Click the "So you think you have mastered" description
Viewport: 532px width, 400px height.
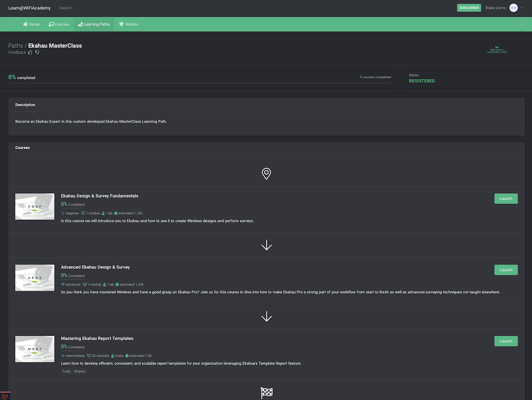point(280,292)
